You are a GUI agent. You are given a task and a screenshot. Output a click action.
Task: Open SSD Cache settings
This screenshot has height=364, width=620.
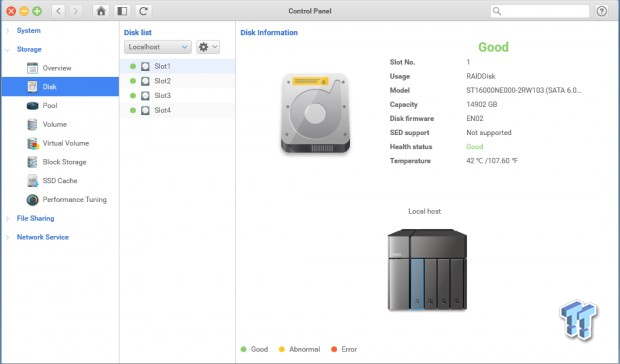click(x=60, y=181)
